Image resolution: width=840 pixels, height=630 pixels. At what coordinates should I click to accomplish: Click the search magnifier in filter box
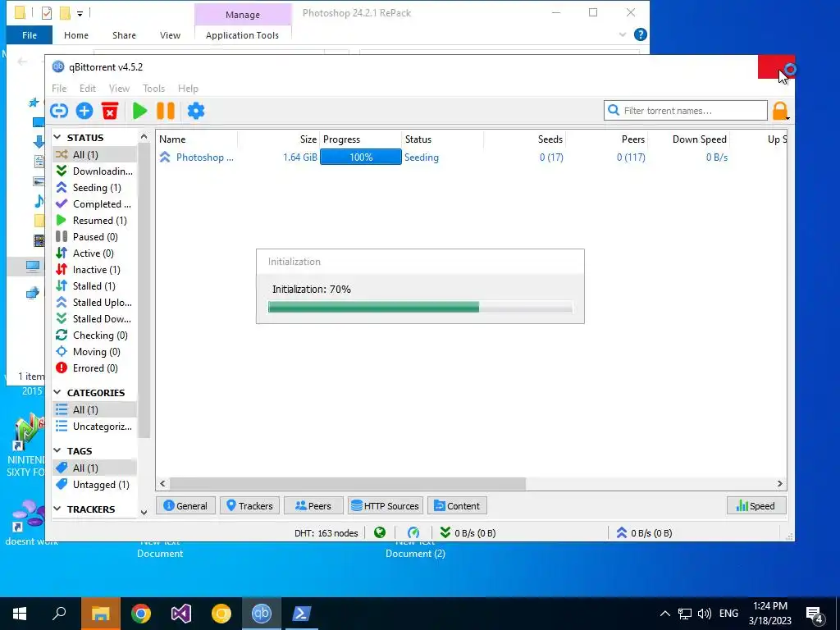pos(614,111)
